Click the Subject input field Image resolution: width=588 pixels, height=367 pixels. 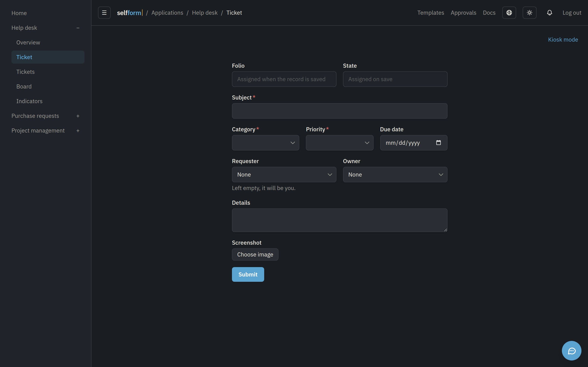coord(340,111)
